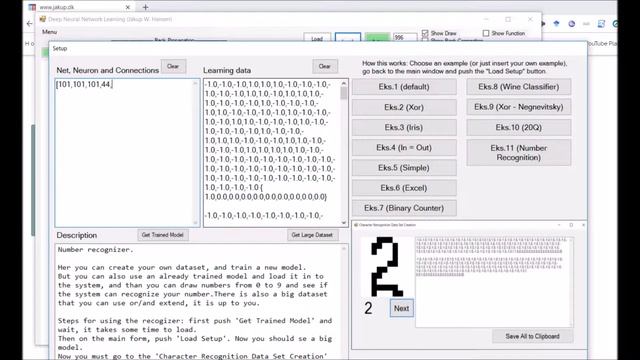Push the Get Trained Model button

(163, 235)
